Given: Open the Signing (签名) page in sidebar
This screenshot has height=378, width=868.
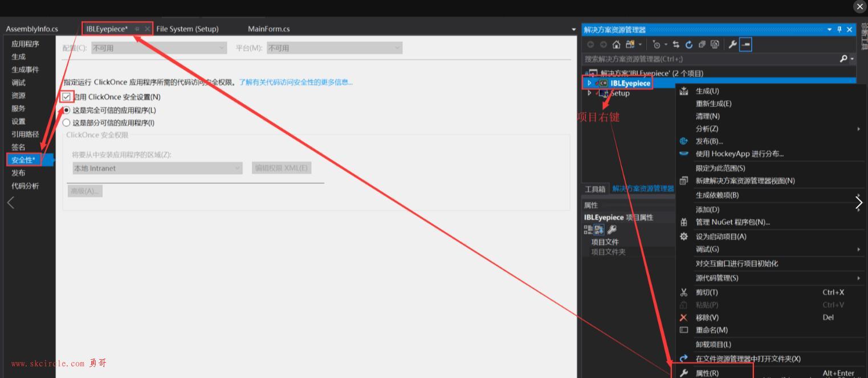Looking at the screenshot, I should [18, 147].
